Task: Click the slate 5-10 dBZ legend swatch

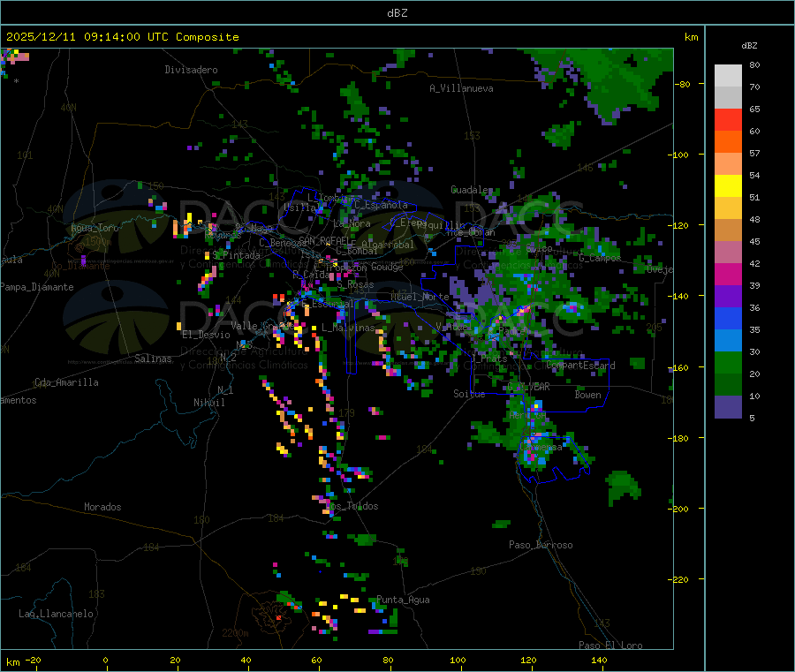Action: tap(728, 407)
